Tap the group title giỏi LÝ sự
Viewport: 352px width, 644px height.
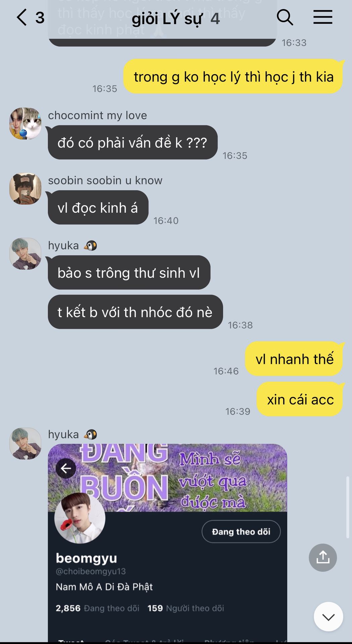click(167, 18)
